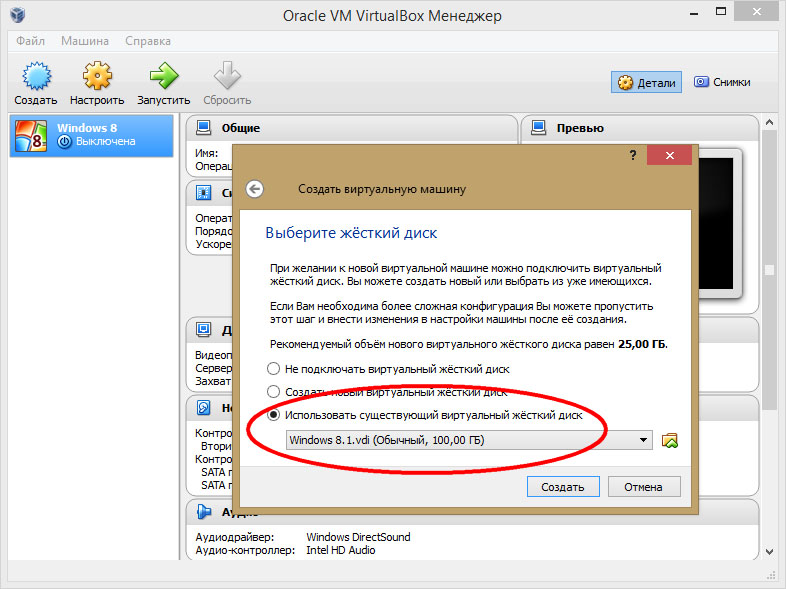Open settings with the Настроить gear icon
This screenshot has height=589, width=786.
coord(97,76)
